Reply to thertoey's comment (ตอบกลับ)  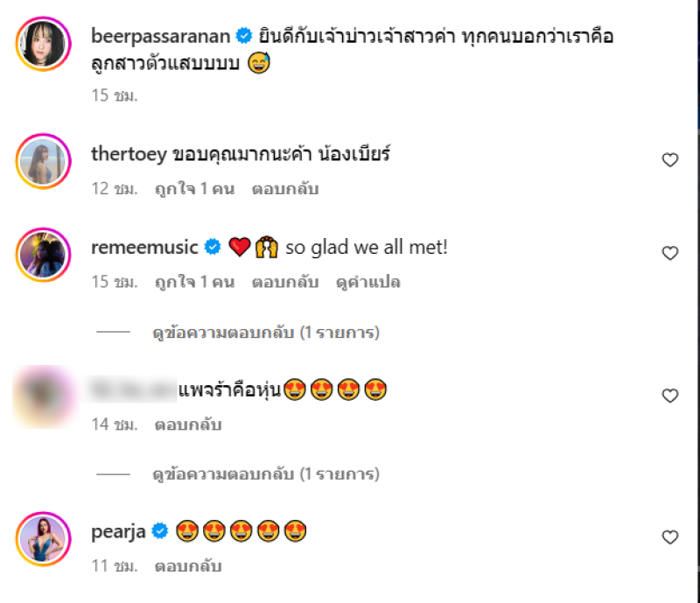285,189
